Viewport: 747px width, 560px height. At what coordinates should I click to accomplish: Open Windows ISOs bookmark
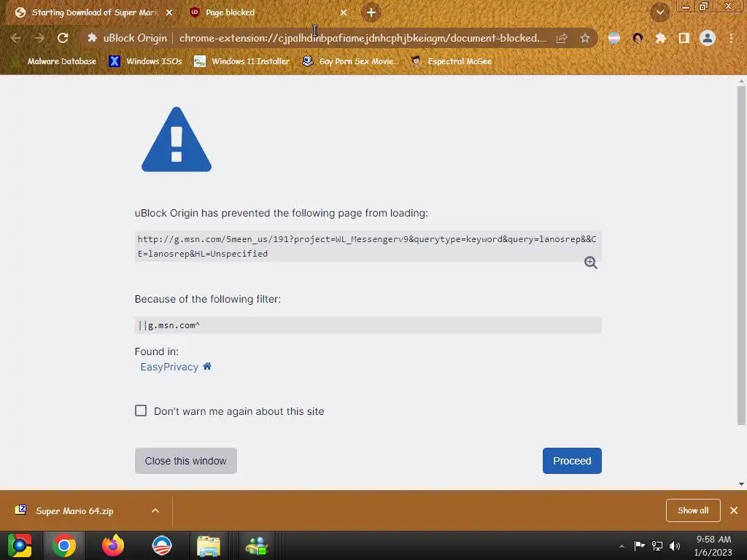tap(146, 61)
